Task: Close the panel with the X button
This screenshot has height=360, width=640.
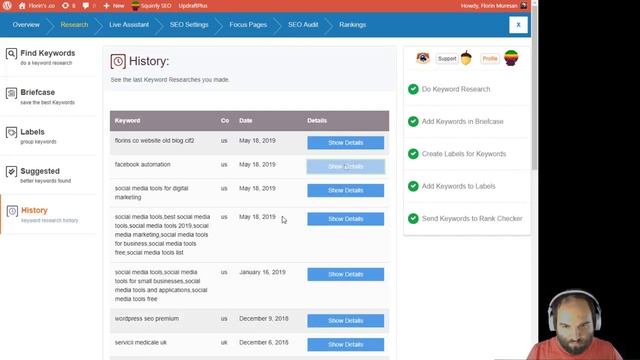Action: [x=518, y=25]
